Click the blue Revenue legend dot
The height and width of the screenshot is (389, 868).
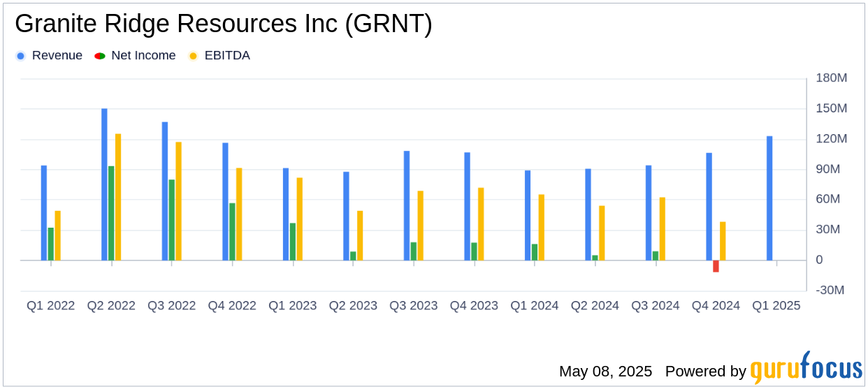pyautogui.click(x=20, y=56)
